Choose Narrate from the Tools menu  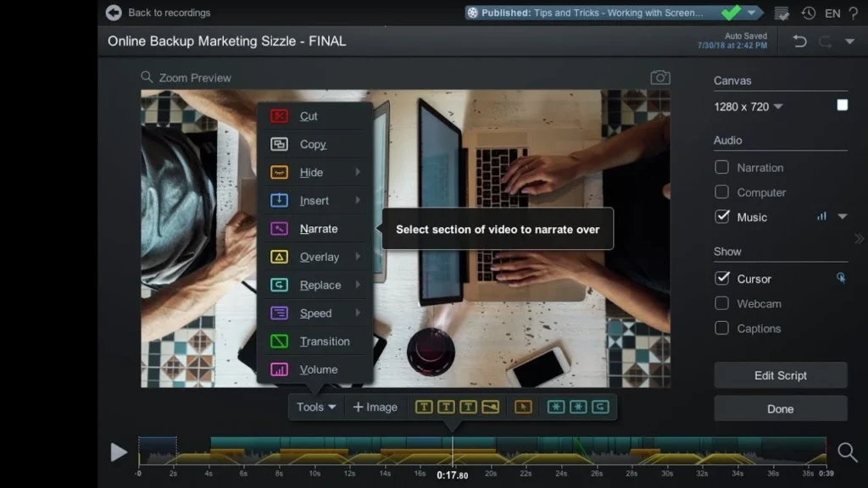pos(318,229)
